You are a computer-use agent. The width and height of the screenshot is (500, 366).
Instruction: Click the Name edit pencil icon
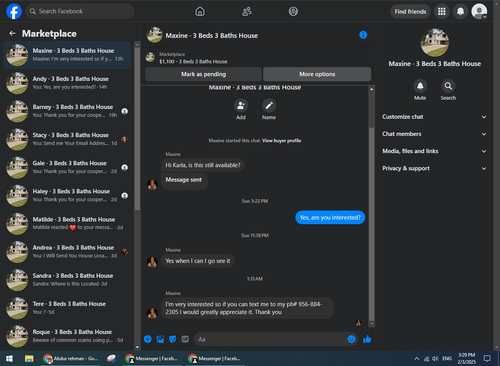coord(269,106)
